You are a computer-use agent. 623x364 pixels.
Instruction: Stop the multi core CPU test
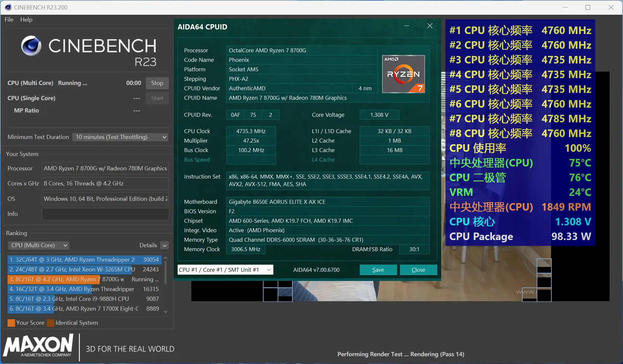[157, 83]
